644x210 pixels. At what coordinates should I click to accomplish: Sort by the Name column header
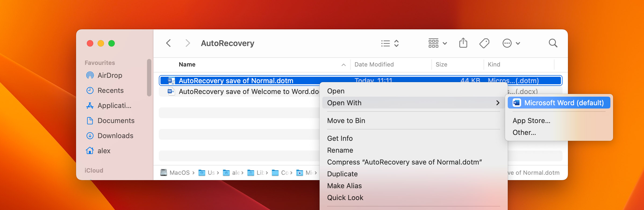(x=187, y=65)
